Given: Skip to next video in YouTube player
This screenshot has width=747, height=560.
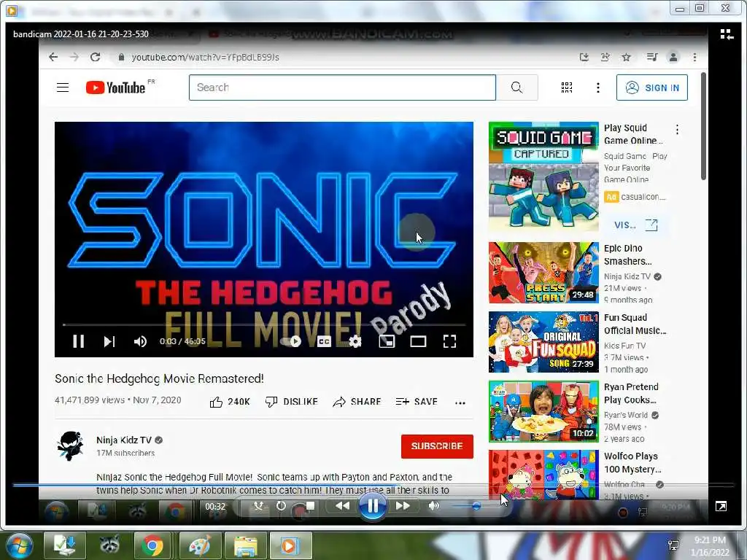Looking at the screenshot, I should (109, 341).
